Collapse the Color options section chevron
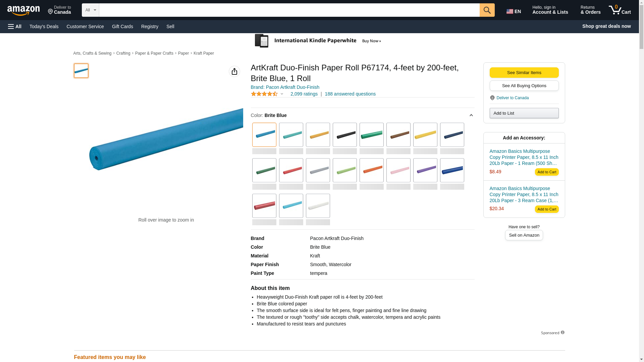644x362 pixels. [471, 115]
